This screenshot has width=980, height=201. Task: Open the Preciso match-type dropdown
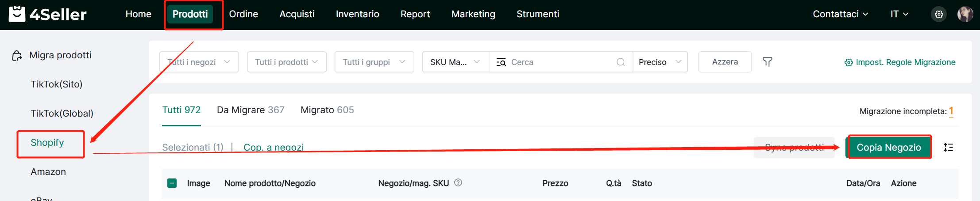coord(660,62)
